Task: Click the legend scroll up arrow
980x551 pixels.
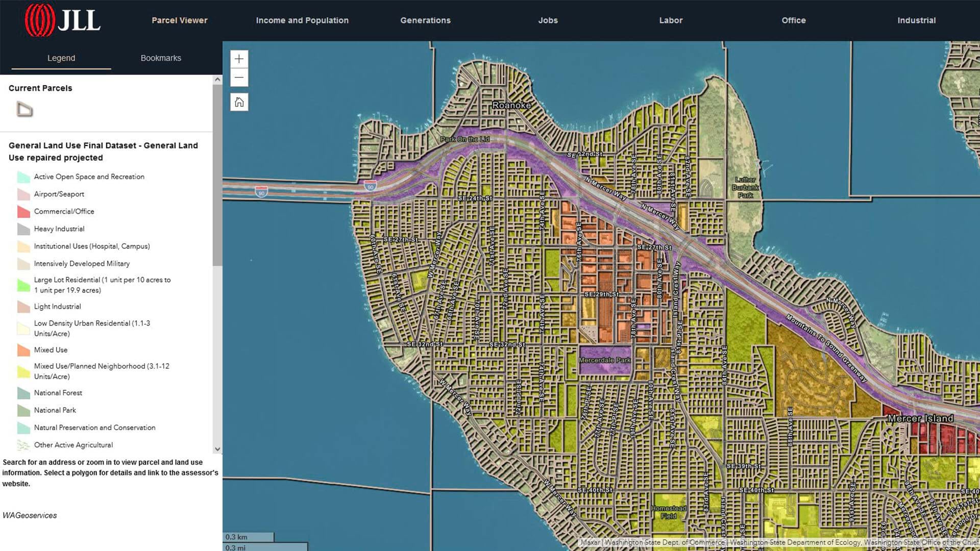Action: click(x=217, y=80)
